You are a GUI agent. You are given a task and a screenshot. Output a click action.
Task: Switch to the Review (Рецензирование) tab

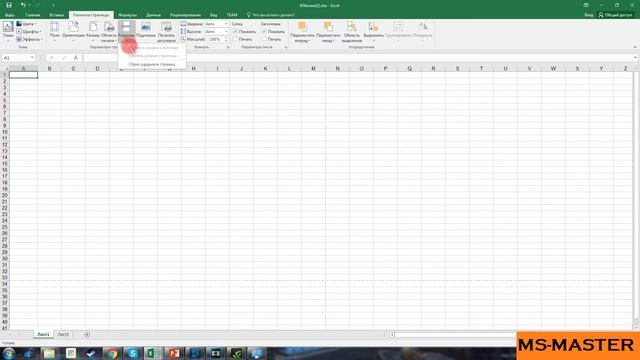point(185,15)
